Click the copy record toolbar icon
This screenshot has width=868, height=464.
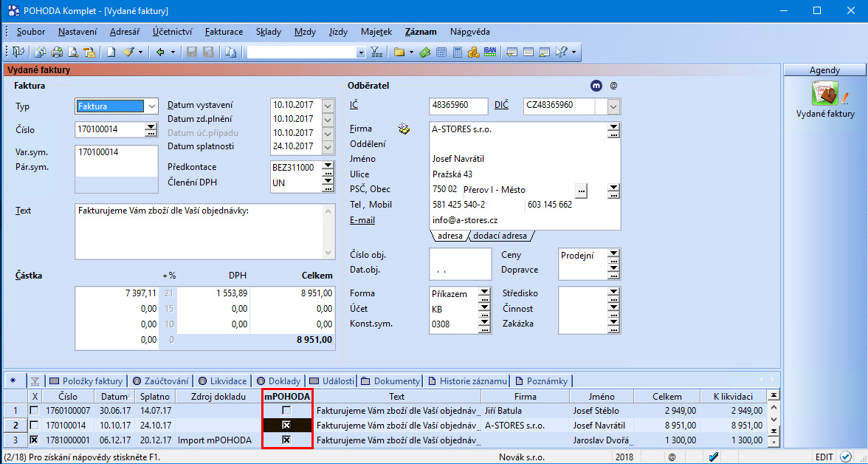coord(231,52)
